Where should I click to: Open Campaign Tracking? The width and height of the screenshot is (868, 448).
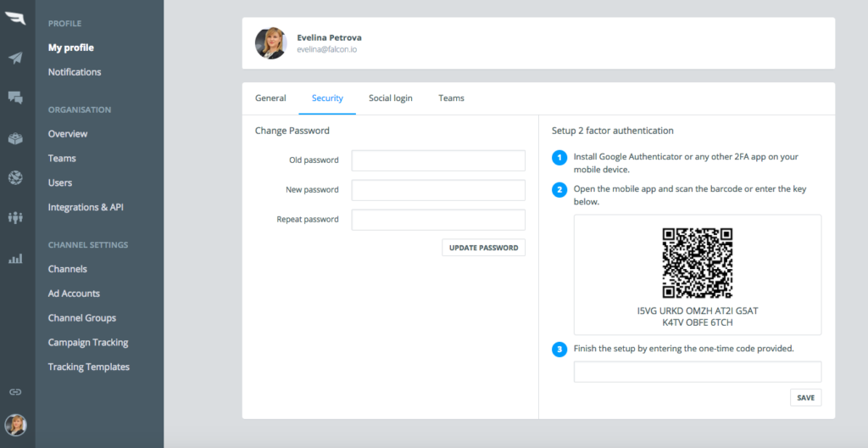[88, 342]
